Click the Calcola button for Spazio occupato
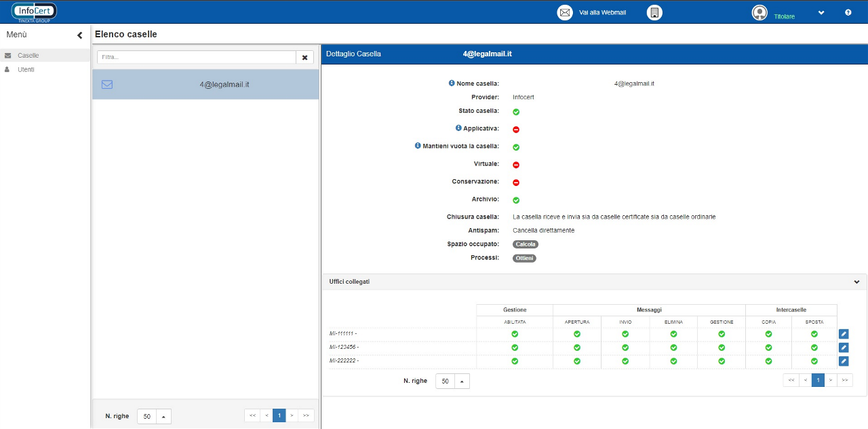868x429 pixels. (x=526, y=244)
